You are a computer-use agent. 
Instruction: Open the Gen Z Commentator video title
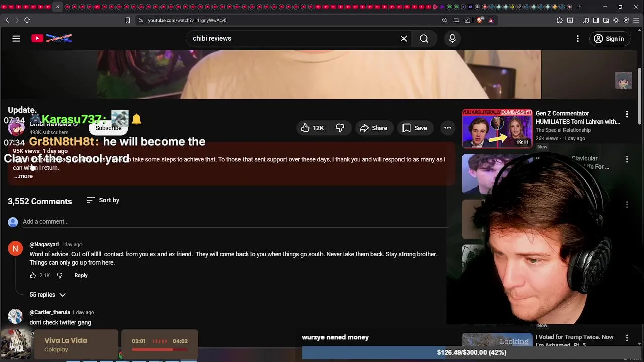click(578, 118)
